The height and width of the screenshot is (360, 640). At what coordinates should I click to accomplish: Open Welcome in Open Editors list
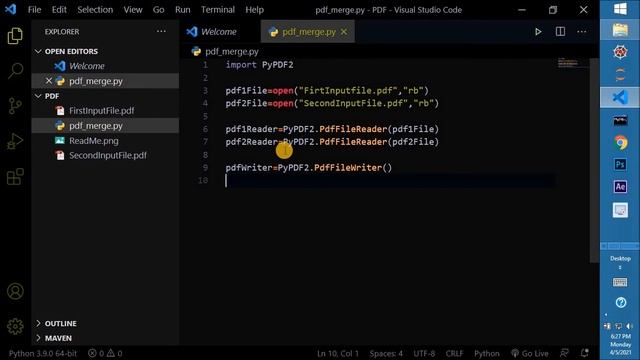[x=105, y=66]
